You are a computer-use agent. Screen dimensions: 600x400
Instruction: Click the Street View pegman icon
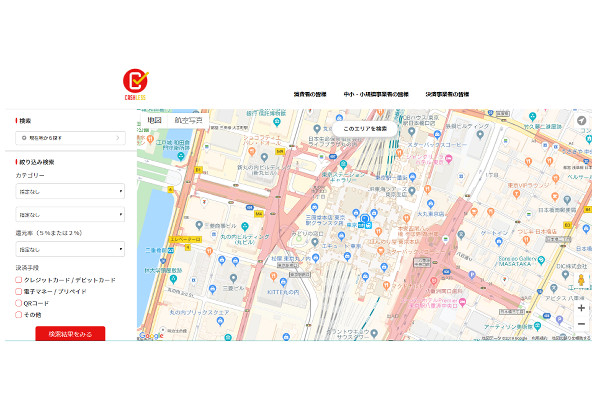(x=581, y=280)
